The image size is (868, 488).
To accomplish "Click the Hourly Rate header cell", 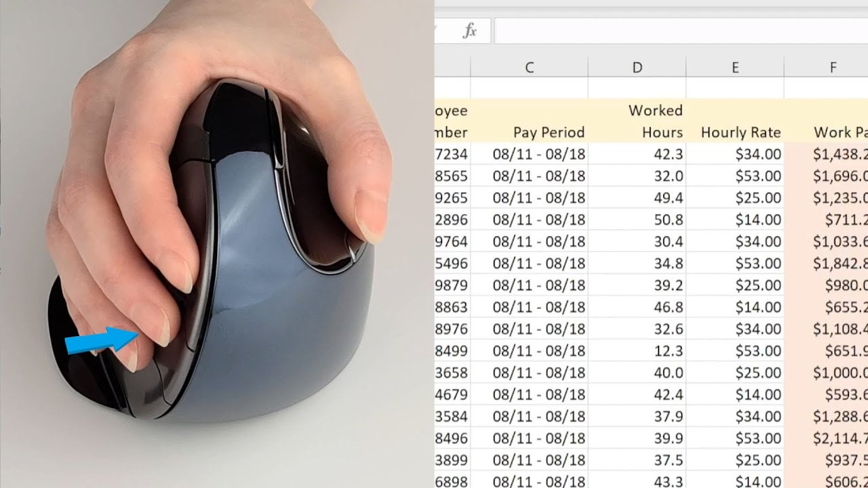I will pos(735,121).
